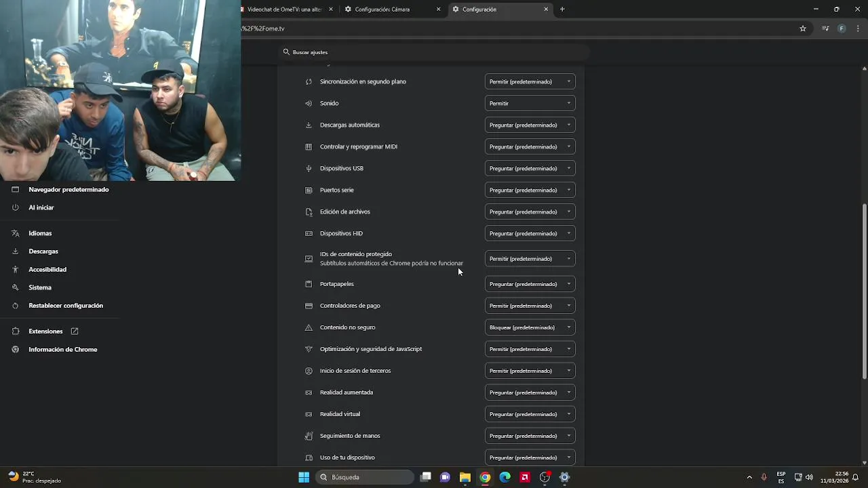Open the Chrome three-dot menu
The width and height of the screenshot is (868, 488).
click(858, 28)
